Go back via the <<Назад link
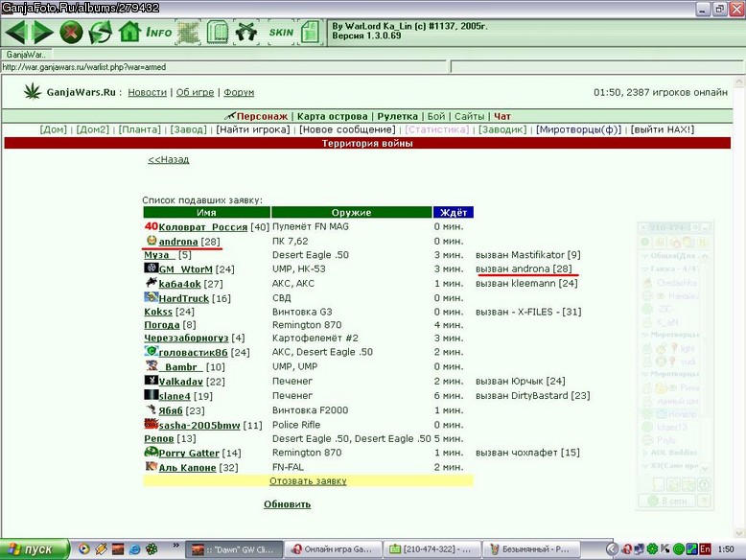746x560 pixels. 169,159
